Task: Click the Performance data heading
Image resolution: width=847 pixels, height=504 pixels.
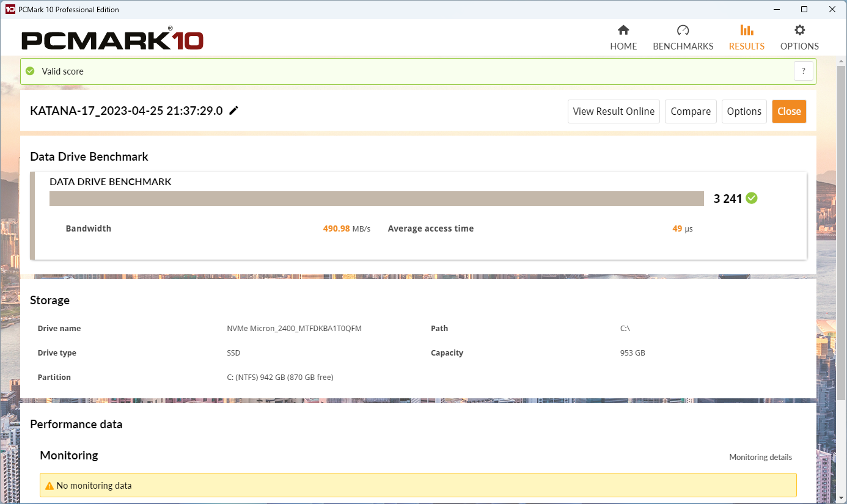Action: click(x=76, y=424)
